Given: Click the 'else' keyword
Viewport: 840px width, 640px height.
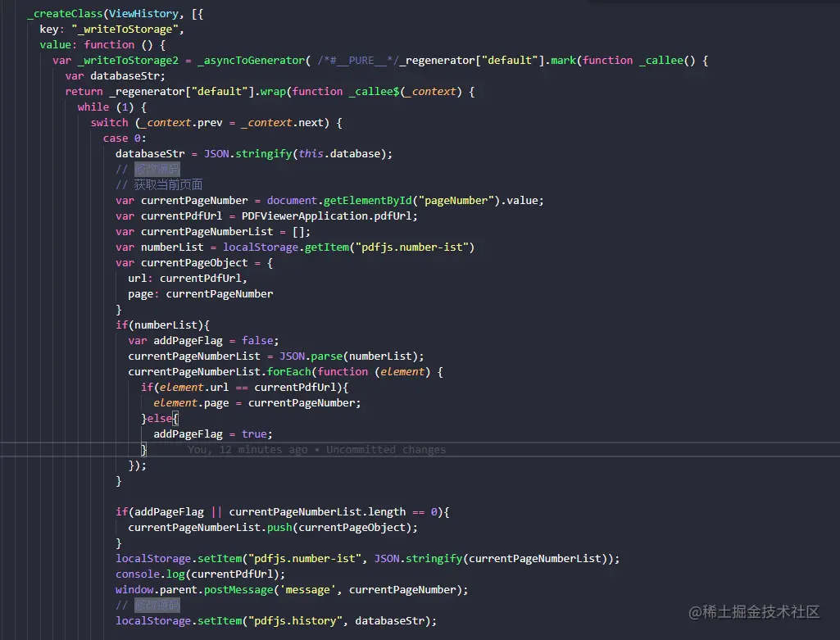Looking at the screenshot, I should (160, 418).
